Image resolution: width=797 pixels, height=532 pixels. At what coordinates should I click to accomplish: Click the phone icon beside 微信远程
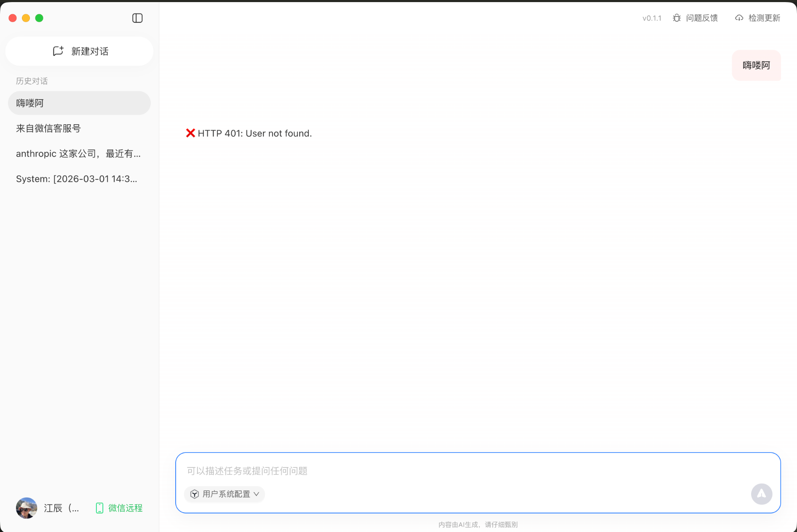(x=99, y=508)
